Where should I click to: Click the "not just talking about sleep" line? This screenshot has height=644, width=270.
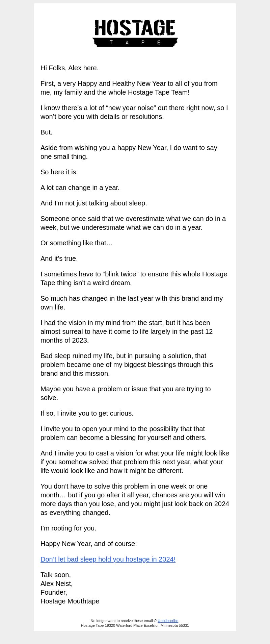pos(94,203)
